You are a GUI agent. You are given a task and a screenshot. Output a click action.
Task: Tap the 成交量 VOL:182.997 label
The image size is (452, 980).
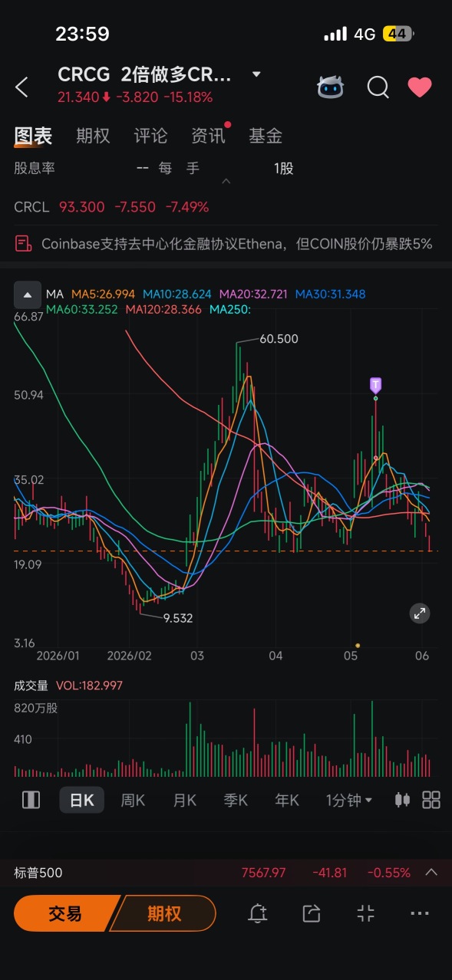[68, 686]
